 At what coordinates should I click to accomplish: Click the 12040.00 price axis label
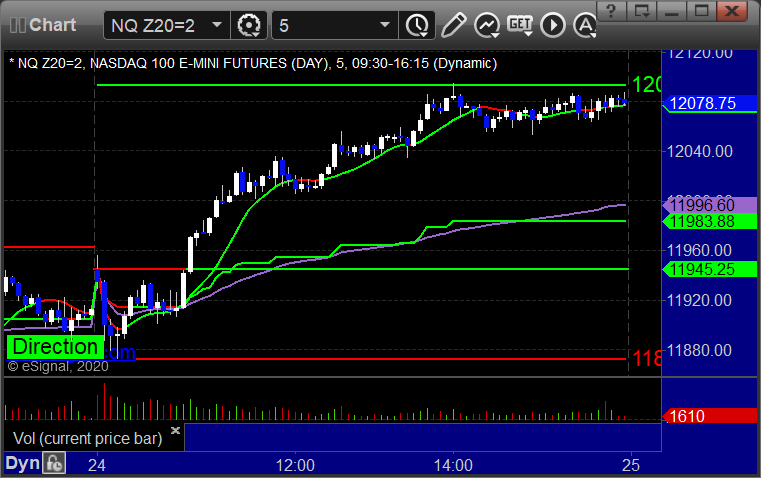pos(699,151)
